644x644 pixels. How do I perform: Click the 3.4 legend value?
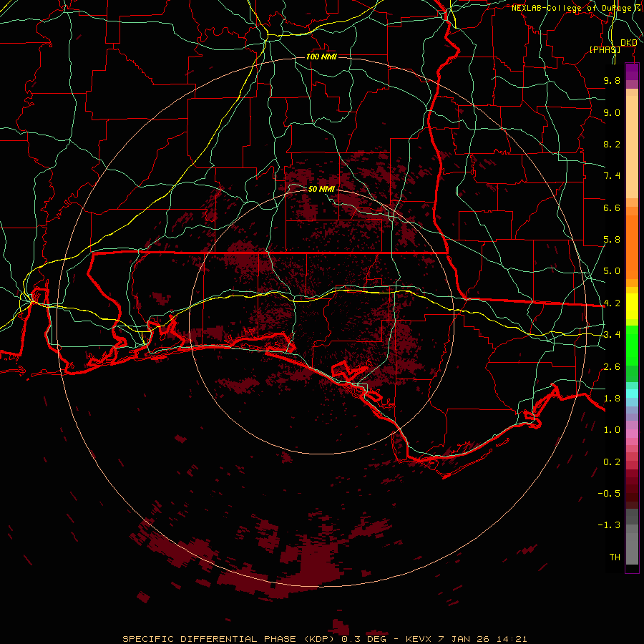[x=612, y=335]
